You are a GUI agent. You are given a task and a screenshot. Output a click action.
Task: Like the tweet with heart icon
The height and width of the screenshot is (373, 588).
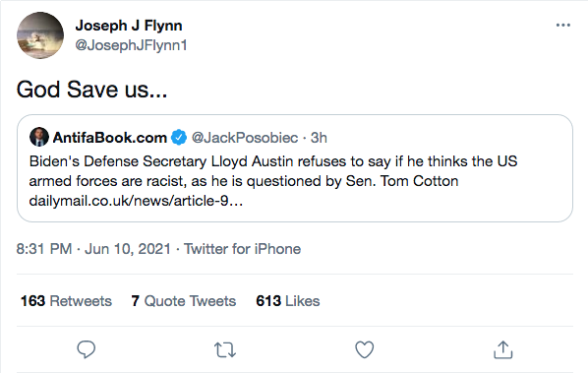point(365,349)
